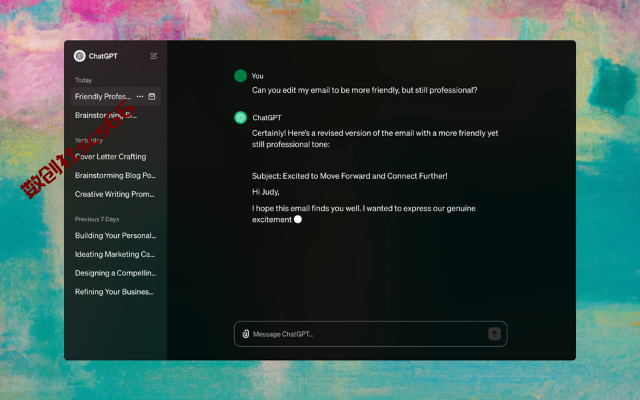
Task: Open the Brainstorming conversation under Today
Action: pyautogui.click(x=106, y=116)
